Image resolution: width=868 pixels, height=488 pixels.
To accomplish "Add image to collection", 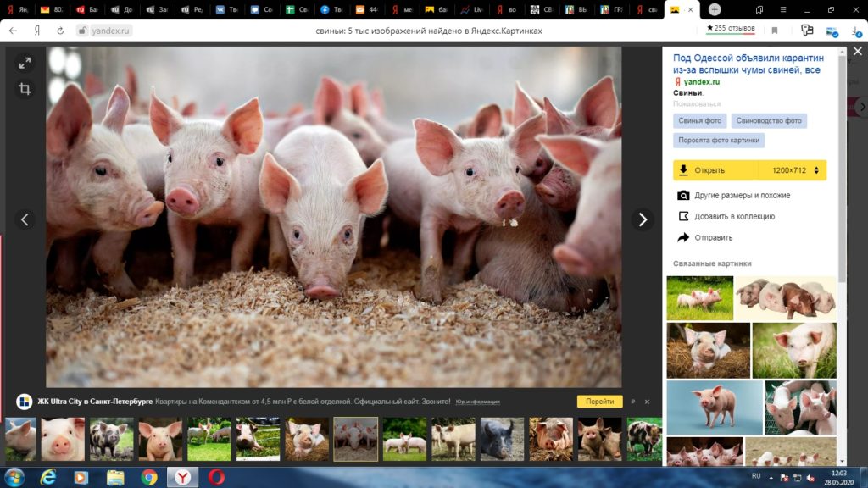I will (x=683, y=216).
